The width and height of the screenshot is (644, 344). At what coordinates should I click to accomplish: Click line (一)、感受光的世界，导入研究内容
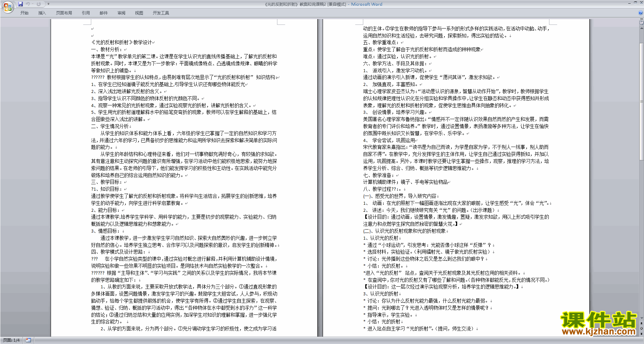pos(400,196)
